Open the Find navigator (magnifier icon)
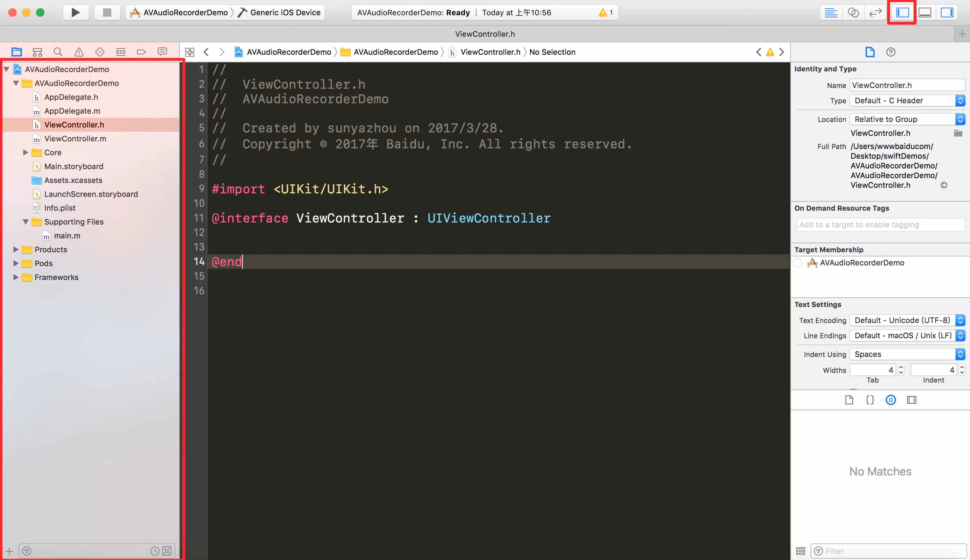Screen dimensions: 970x560 [x=58, y=52]
